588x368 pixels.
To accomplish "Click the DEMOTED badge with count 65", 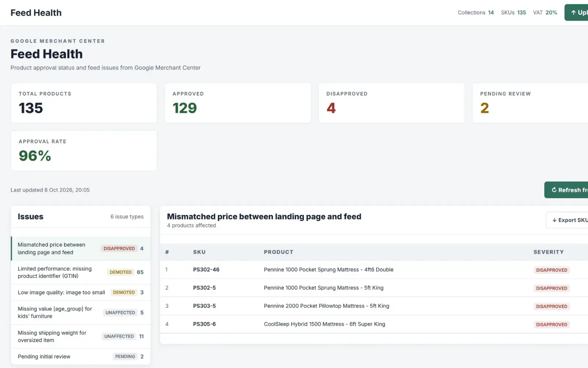I will (x=121, y=272).
